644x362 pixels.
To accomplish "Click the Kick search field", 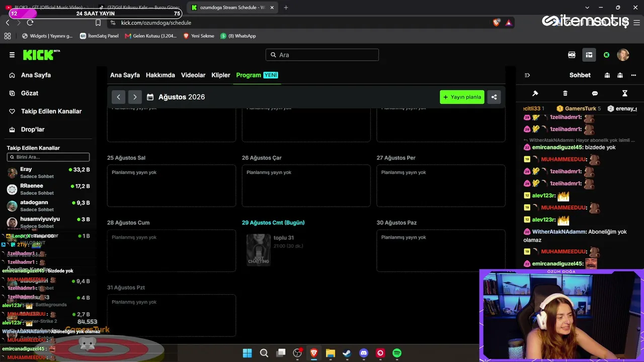I will tap(322, 55).
